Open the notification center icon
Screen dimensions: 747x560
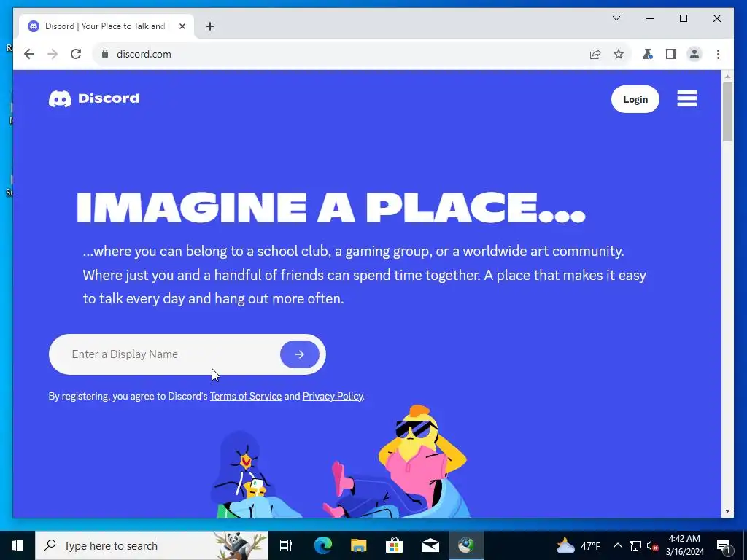point(724,545)
